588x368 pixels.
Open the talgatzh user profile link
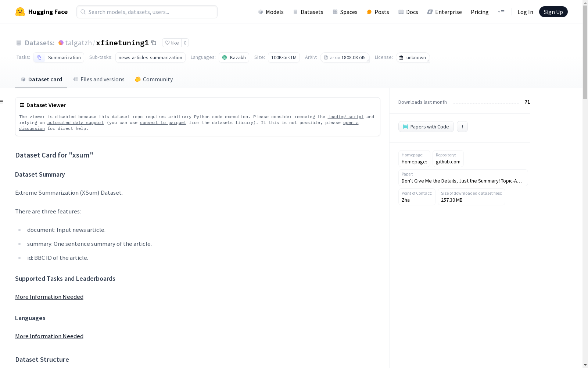pyautogui.click(x=78, y=43)
